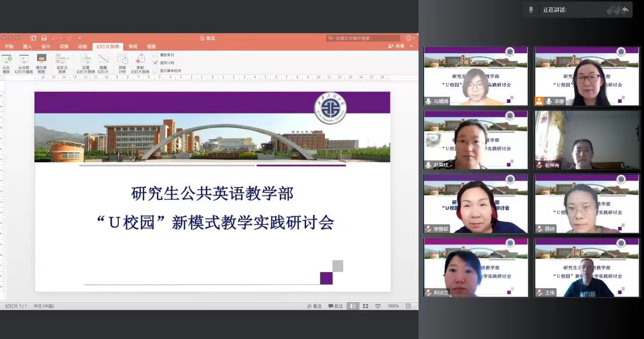Switch to the 插入 (Insert) tab
This screenshot has height=339, width=644.
27,46
